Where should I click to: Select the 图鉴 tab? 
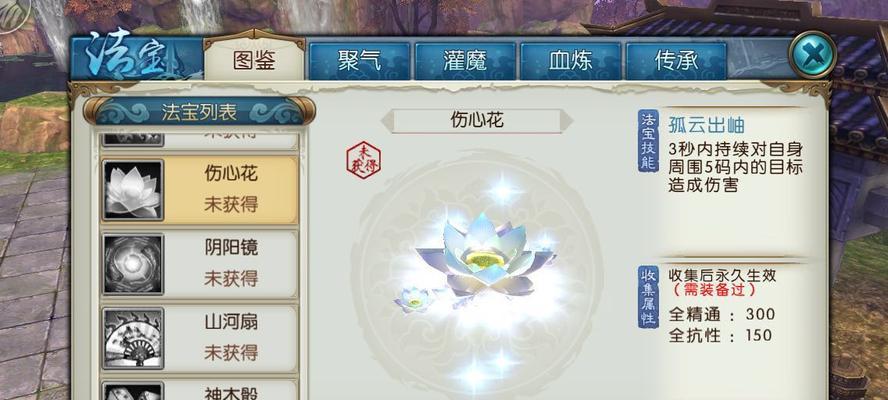tap(254, 59)
